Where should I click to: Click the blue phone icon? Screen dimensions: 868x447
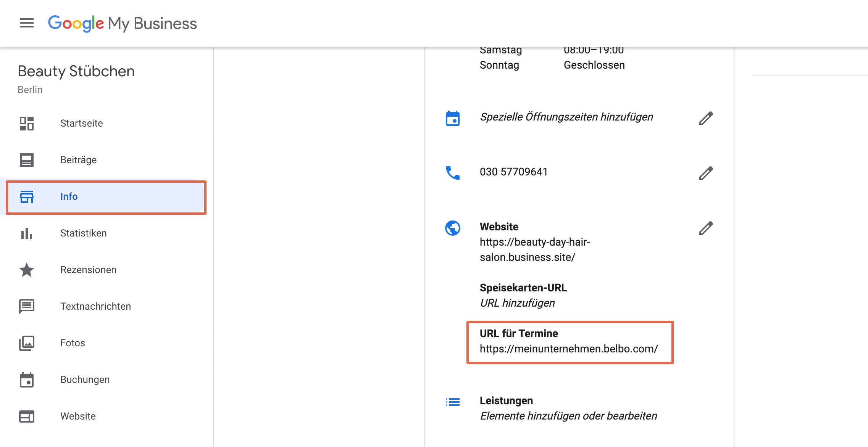tap(453, 173)
